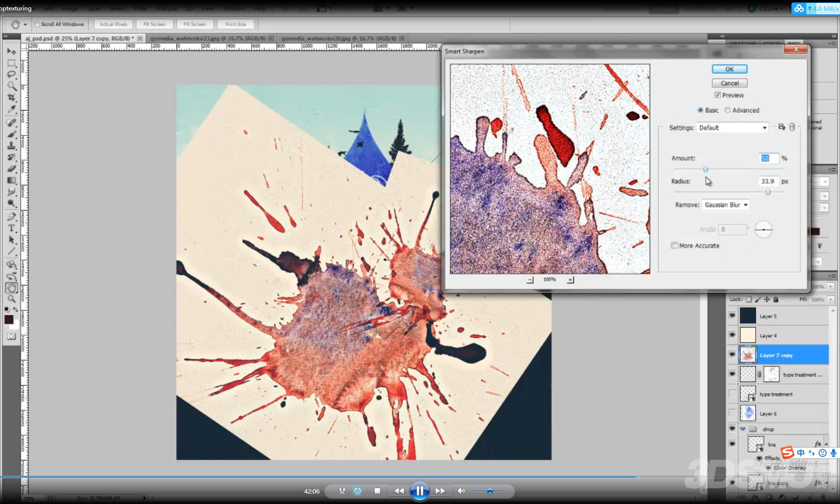Click the Fill Screen button
Image resolution: width=840 pixels, height=504 pixels.
point(195,24)
